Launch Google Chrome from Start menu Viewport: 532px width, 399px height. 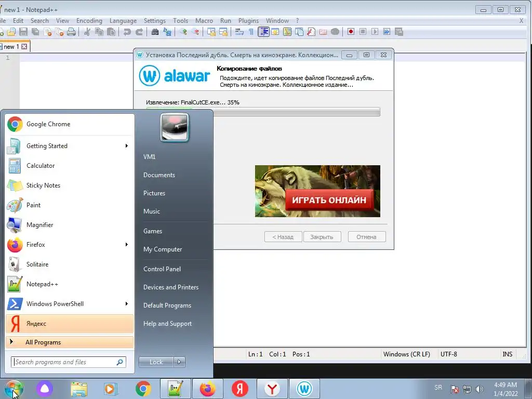coord(70,124)
